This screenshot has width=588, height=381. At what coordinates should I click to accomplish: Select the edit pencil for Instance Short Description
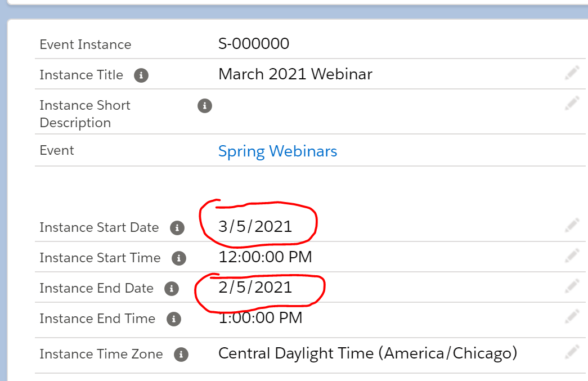(x=572, y=102)
